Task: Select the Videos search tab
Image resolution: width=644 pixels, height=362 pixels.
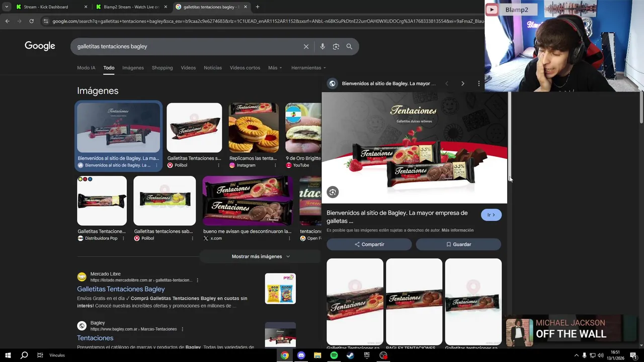Action: coord(188,68)
